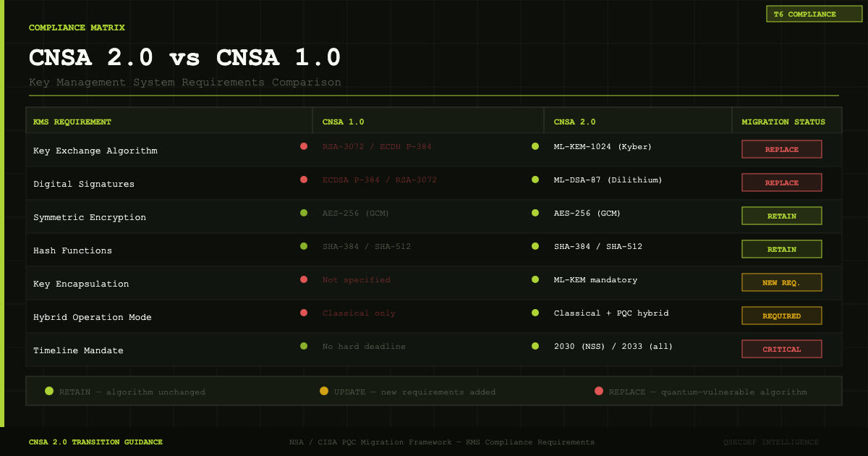
Task: Click green dot beside 2030 (NSS) / 2033 (all)
Action: [x=535, y=346]
